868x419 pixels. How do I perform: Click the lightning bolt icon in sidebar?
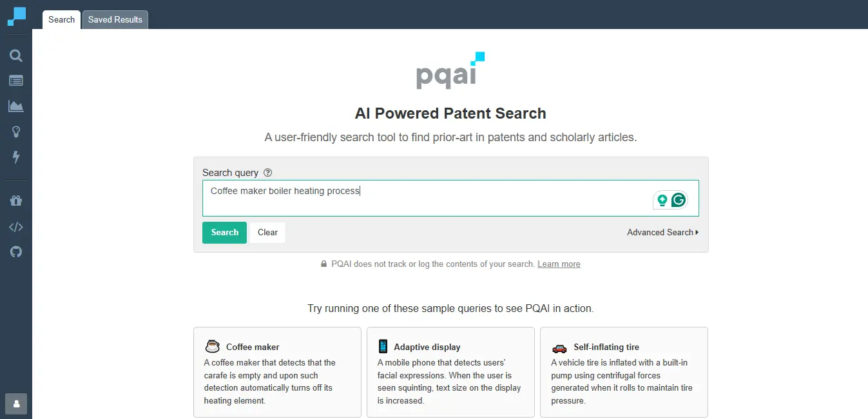(16, 157)
